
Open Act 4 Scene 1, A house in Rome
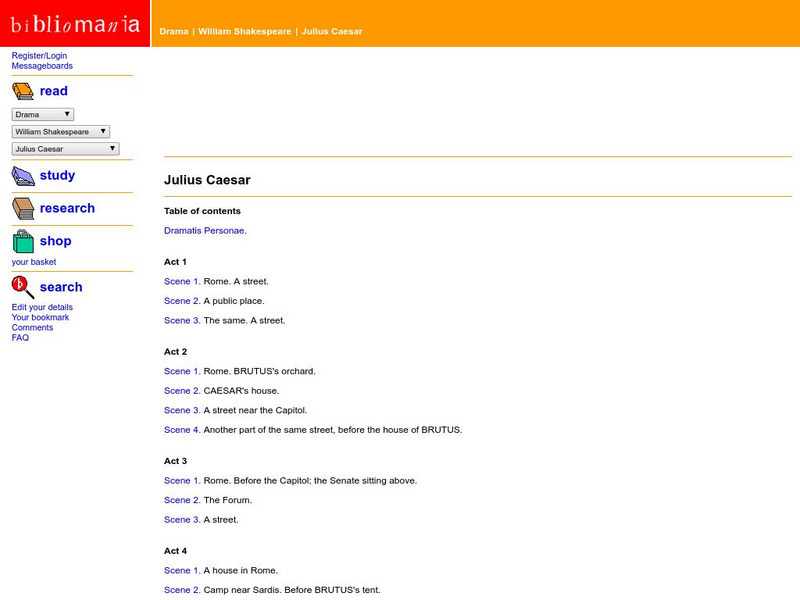pos(182,570)
